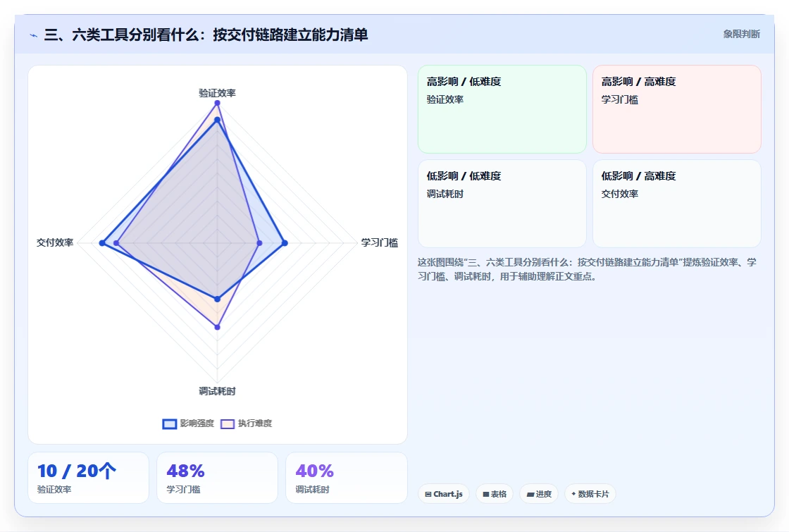Open the Chart.js tag chip

pyautogui.click(x=444, y=494)
